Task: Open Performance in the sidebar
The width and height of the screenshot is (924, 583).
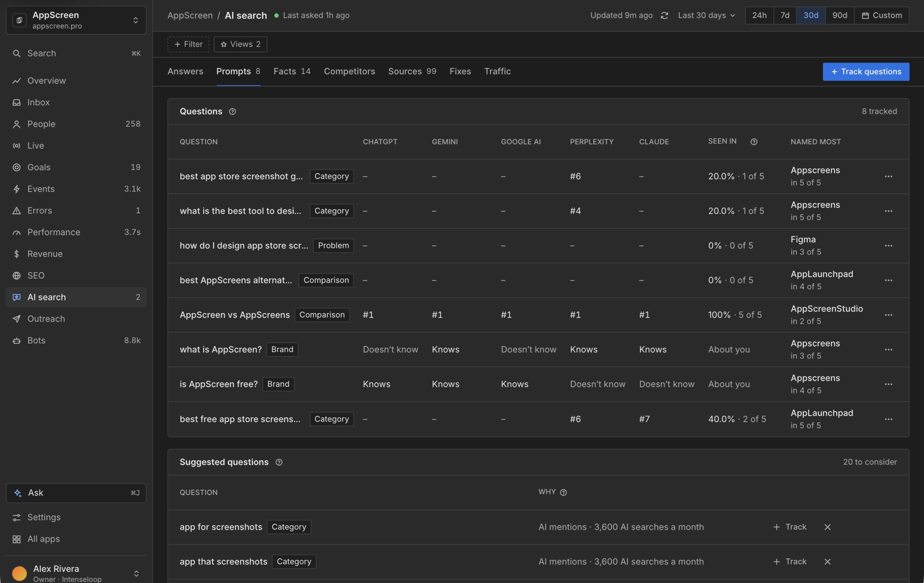Action: 76,232
